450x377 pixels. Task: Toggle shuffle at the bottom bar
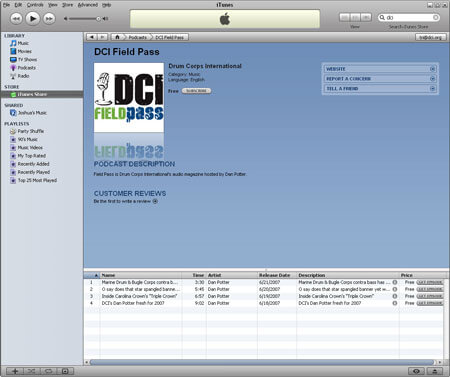(x=31, y=371)
